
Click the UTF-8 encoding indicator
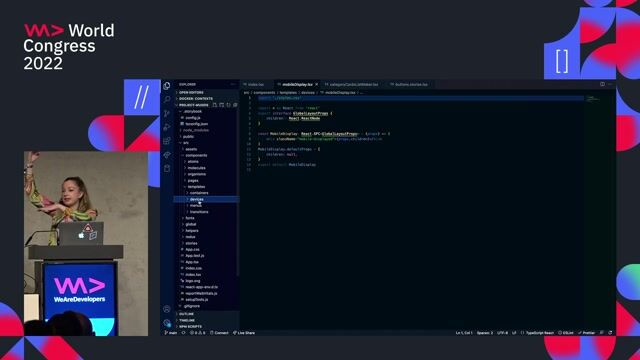tap(503, 333)
